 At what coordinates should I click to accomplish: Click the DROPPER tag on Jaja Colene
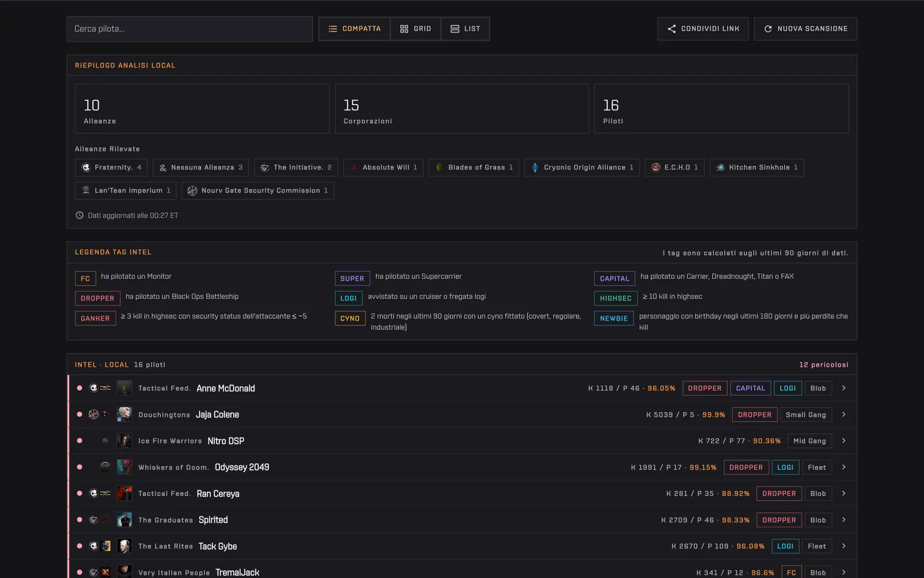754,414
